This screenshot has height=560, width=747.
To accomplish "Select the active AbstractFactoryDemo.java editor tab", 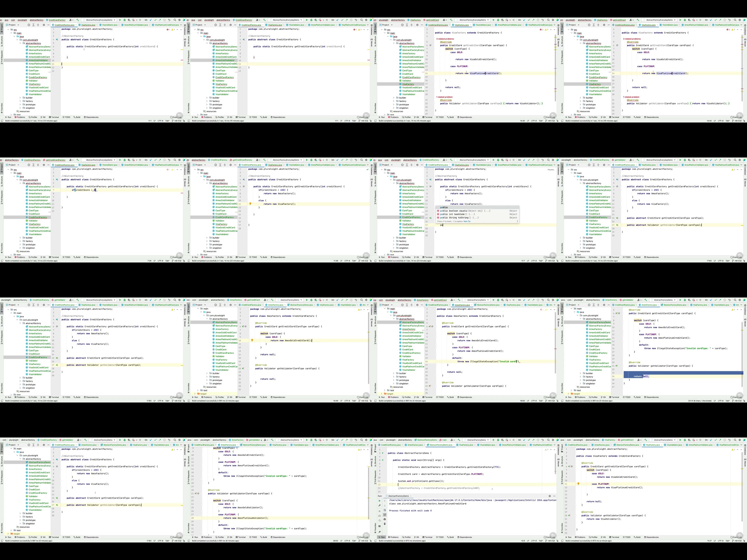I will click(441, 445).
